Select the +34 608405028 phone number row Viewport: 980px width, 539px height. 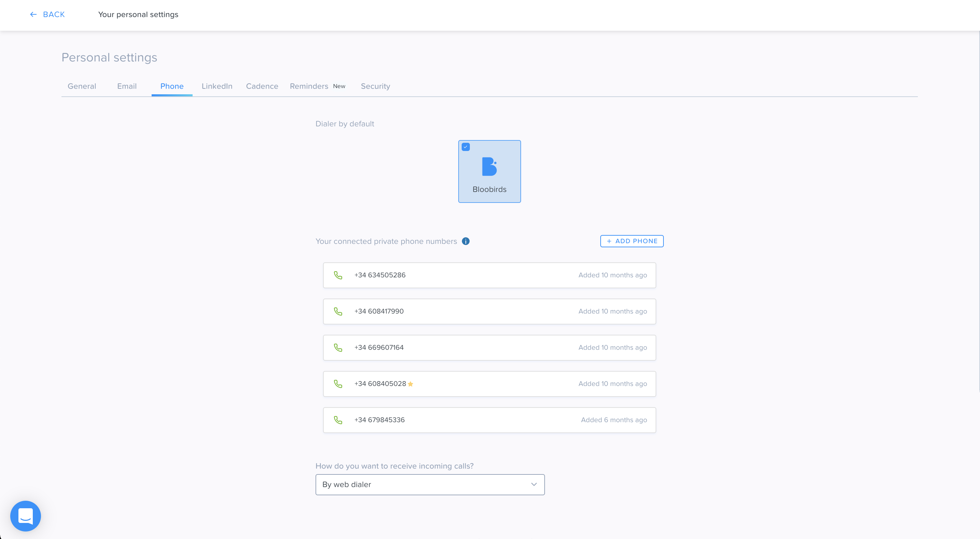tap(489, 384)
